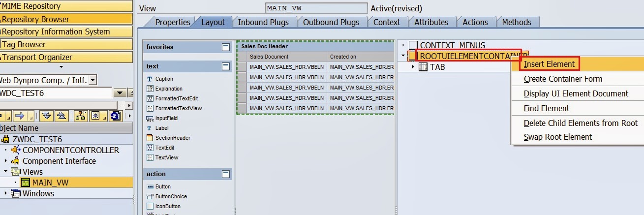Open the Tag Browser
The image size is (644, 215).
coord(66,44)
